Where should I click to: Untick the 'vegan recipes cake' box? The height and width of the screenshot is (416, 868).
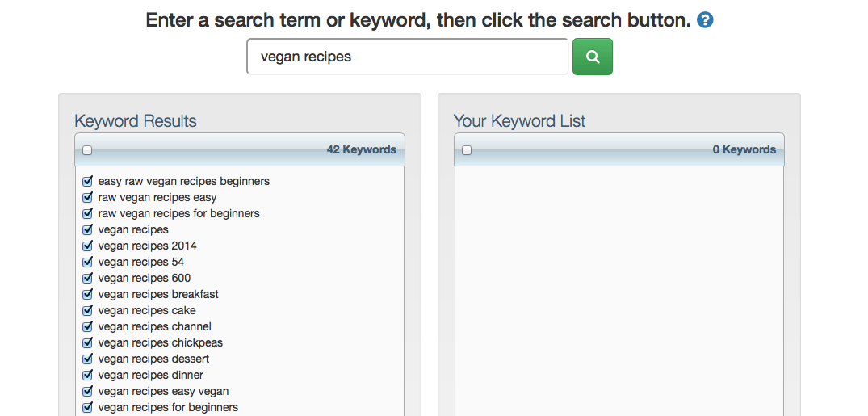point(87,310)
